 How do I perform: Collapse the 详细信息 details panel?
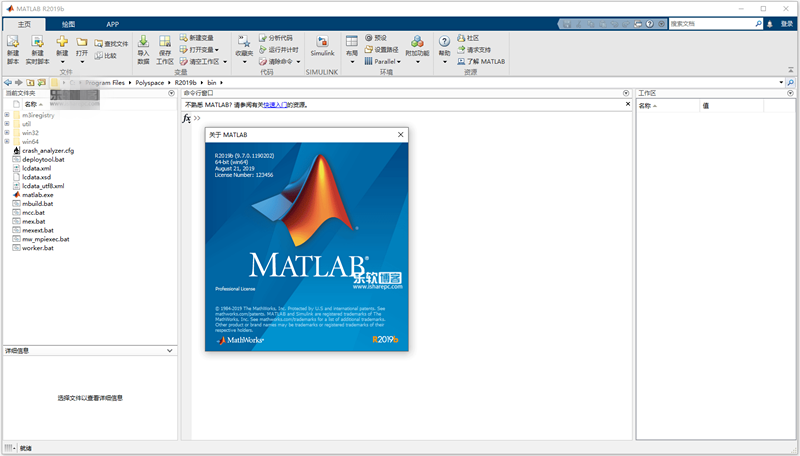170,351
